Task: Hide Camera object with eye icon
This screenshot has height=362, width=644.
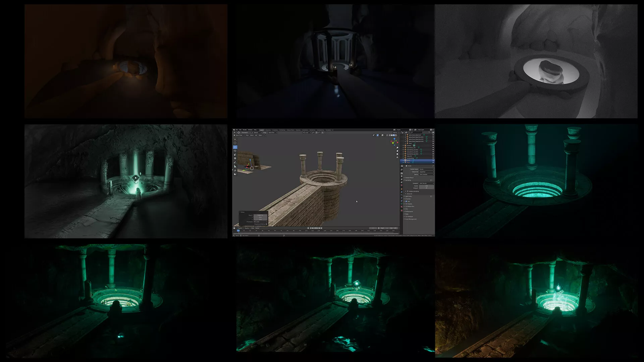Action: click(x=433, y=145)
